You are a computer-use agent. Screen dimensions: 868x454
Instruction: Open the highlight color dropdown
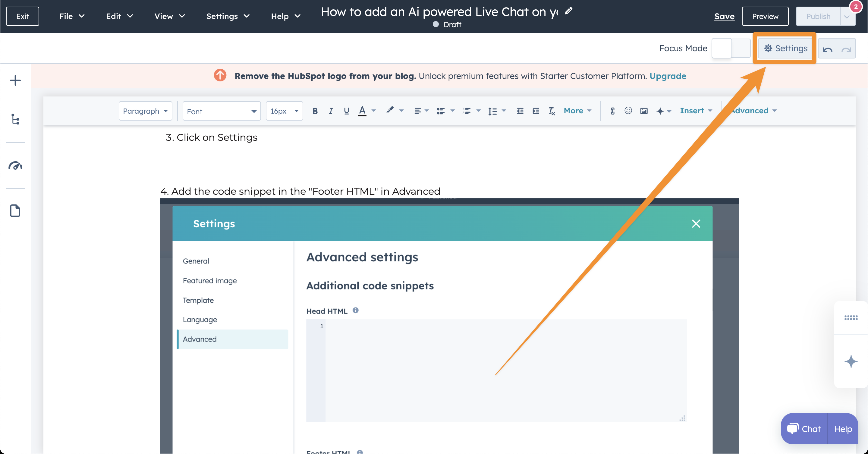click(x=401, y=111)
